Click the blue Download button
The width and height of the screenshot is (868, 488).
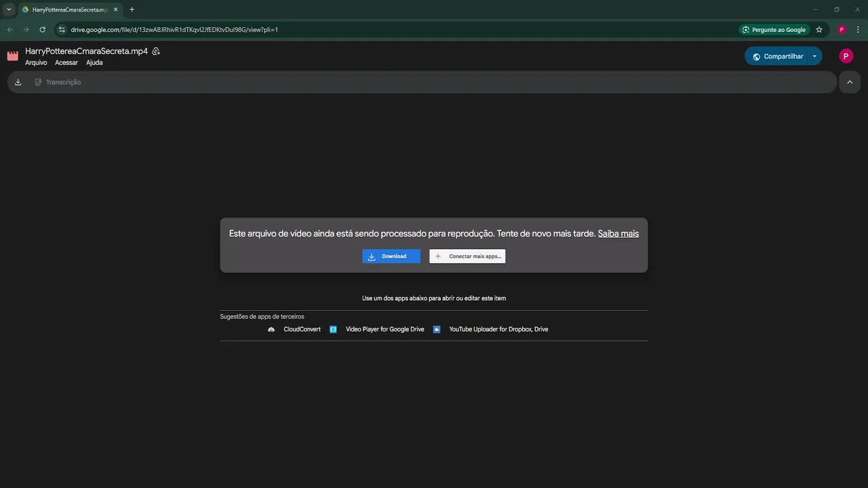[x=391, y=256]
